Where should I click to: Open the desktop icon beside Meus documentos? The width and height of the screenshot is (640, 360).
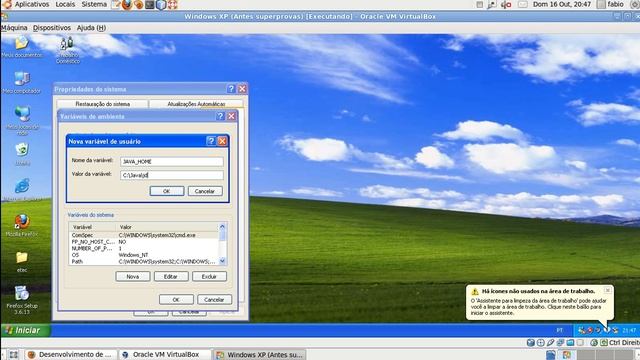click(x=67, y=50)
